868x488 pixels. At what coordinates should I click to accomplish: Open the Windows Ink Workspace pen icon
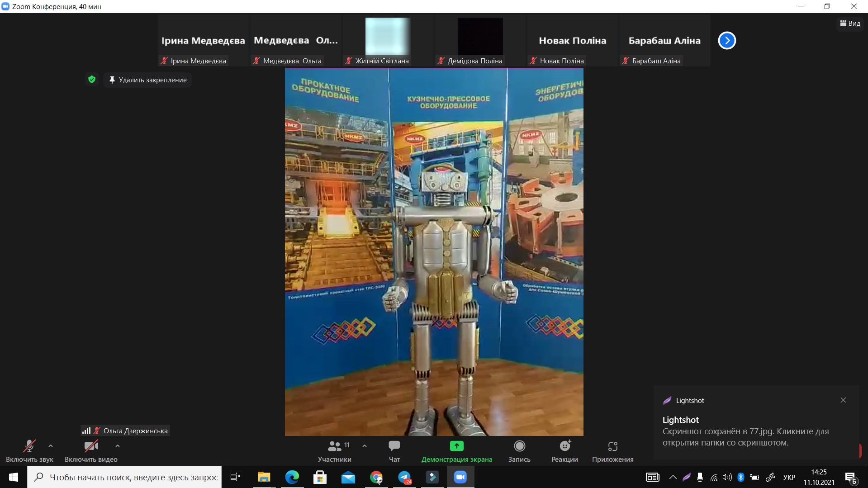770,477
